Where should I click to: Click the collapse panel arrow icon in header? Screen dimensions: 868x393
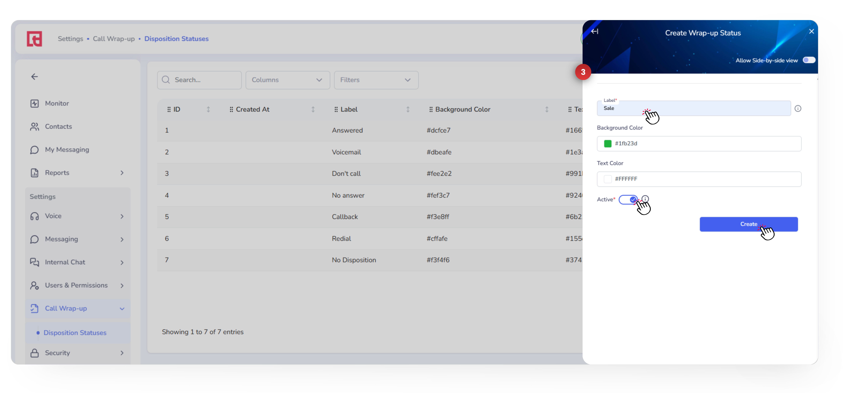coord(595,31)
